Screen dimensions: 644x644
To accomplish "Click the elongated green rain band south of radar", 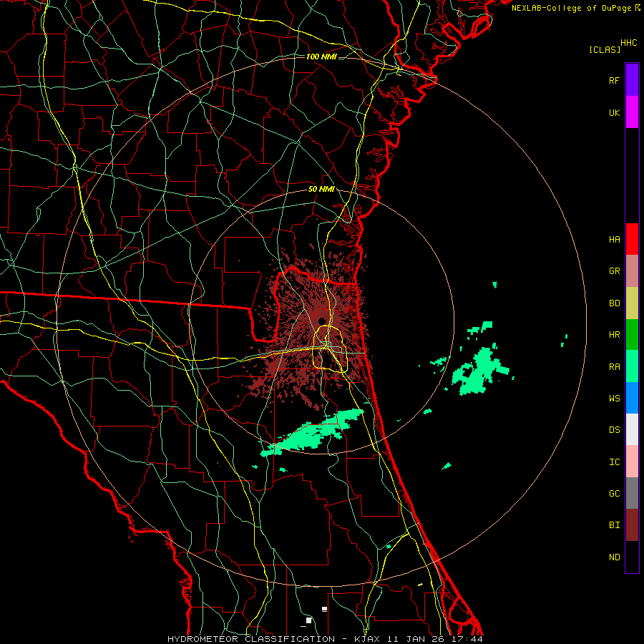I will (313, 432).
